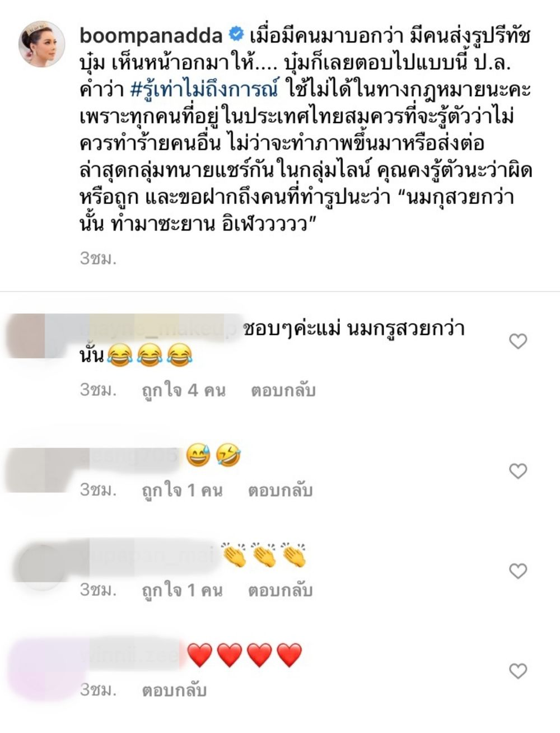Open the boompanadda username link
Viewport: 560px width, 733px height.
pyautogui.click(x=151, y=36)
